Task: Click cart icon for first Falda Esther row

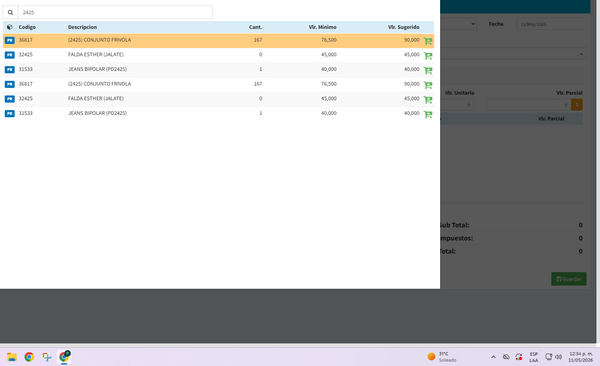Action: point(428,56)
